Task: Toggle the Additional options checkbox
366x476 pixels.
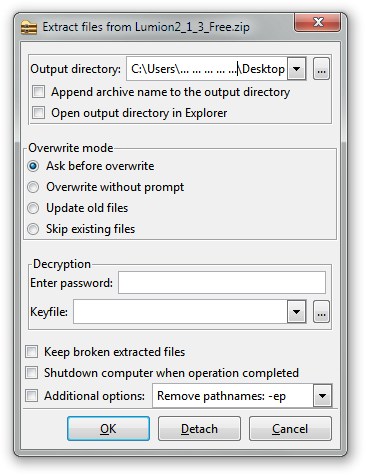Action: 32,396
